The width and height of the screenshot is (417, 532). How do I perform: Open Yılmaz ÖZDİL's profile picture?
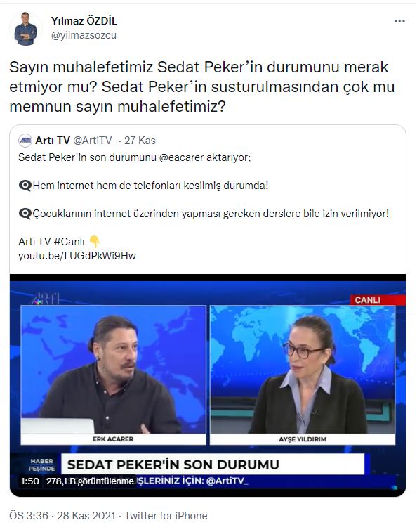tap(26, 29)
